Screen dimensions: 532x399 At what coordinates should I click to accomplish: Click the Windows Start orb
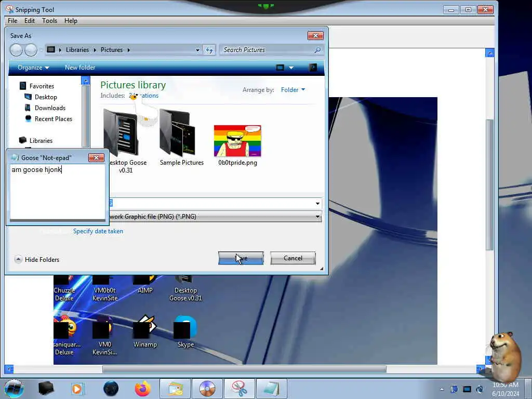[x=14, y=389]
